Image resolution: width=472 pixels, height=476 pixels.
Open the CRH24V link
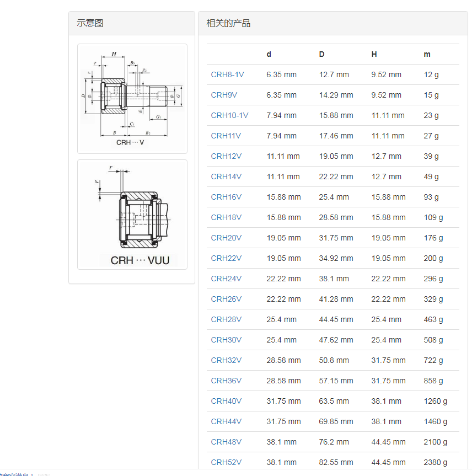pyautogui.click(x=226, y=279)
